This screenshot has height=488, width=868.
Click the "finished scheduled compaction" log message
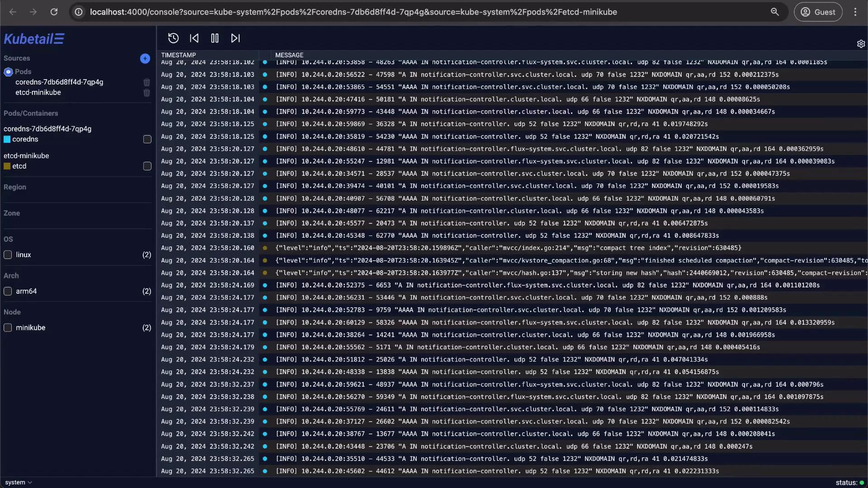click(x=571, y=261)
